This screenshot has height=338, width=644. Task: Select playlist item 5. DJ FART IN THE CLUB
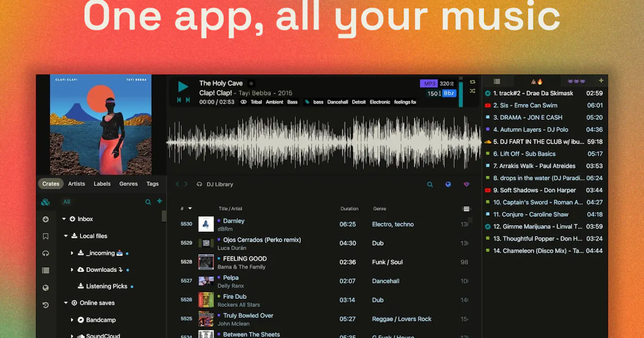(544, 142)
